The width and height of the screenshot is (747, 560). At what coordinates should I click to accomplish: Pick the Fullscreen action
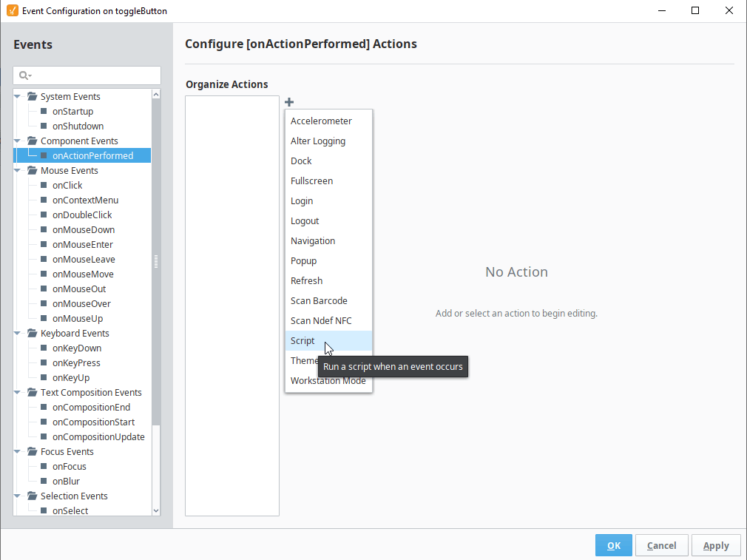[x=328, y=181]
